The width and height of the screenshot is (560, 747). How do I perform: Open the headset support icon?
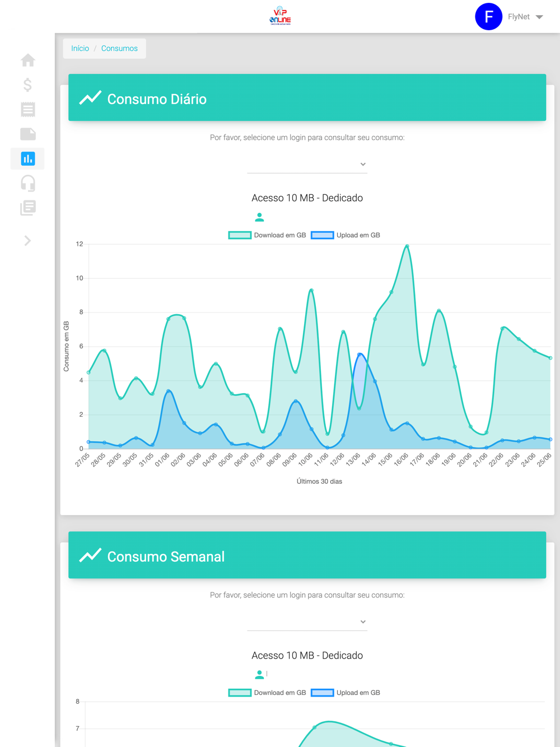tap(28, 183)
